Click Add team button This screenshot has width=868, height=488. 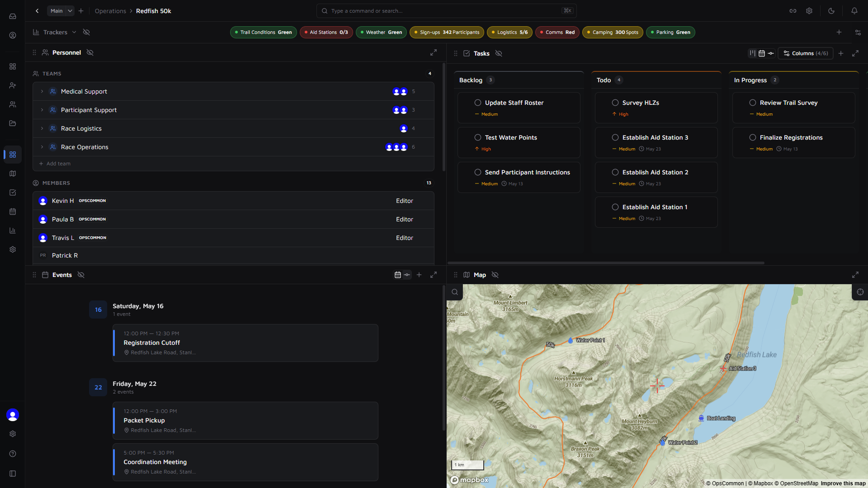tap(55, 164)
